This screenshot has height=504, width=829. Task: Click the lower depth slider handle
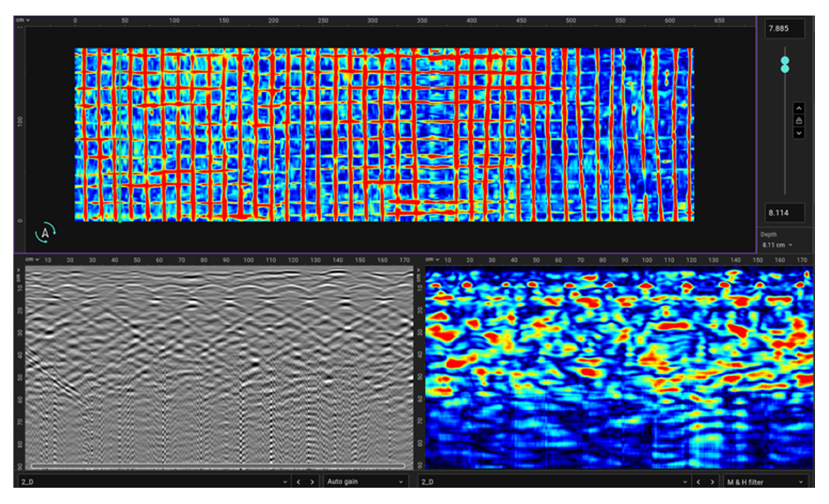[785, 69]
